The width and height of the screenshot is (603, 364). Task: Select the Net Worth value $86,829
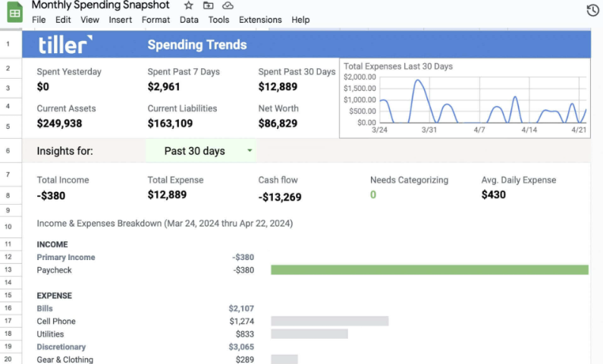pyautogui.click(x=278, y=124)
